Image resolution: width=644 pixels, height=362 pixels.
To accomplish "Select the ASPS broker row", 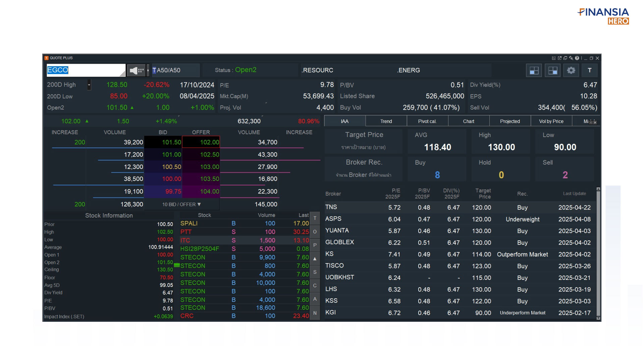I will (460, 219).
